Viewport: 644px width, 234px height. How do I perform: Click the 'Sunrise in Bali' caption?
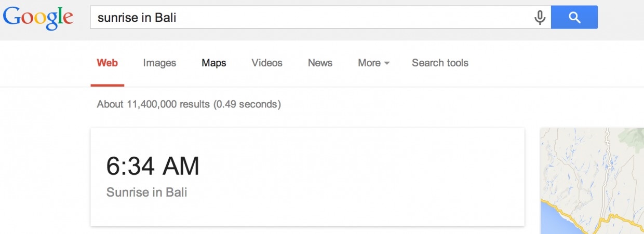146,192
